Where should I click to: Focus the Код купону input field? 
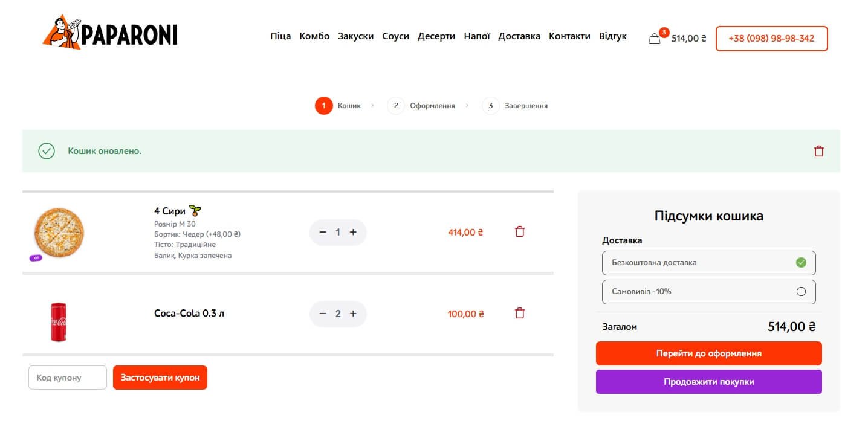[68, 378]
